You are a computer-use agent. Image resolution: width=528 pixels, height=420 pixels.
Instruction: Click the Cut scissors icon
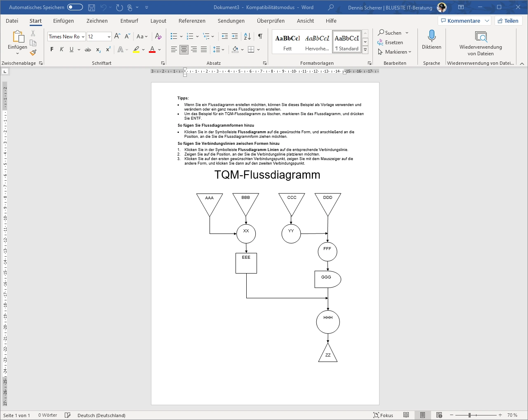click(x=33, y=33)
